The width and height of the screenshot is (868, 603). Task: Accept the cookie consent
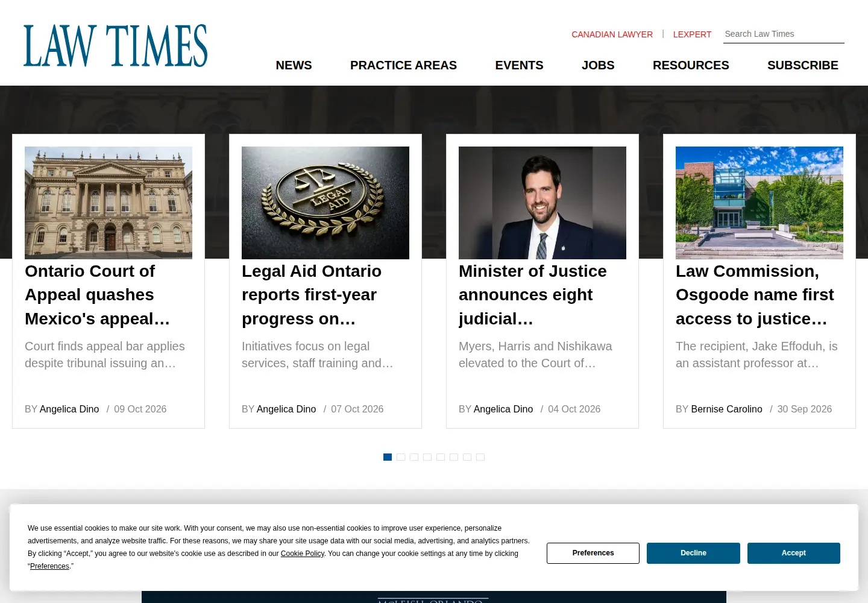794,553
